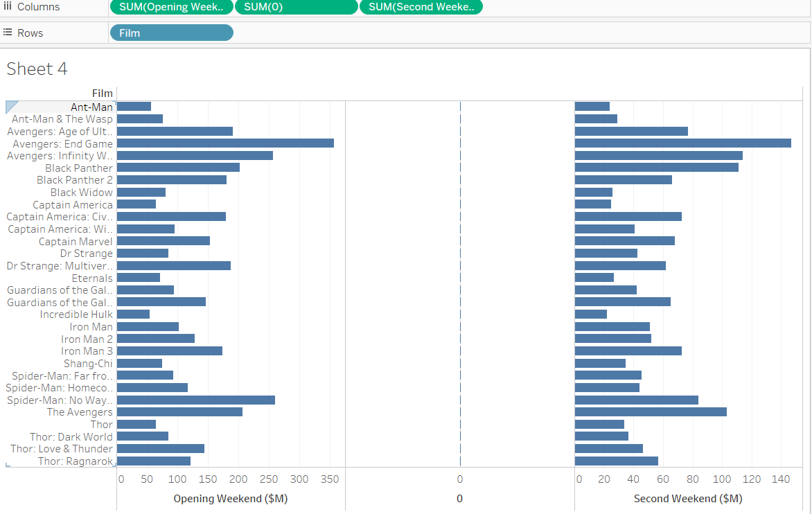Select the Thor: Love & Thunder label
This screenshot has height=514, width=812.
pos(62,449)
